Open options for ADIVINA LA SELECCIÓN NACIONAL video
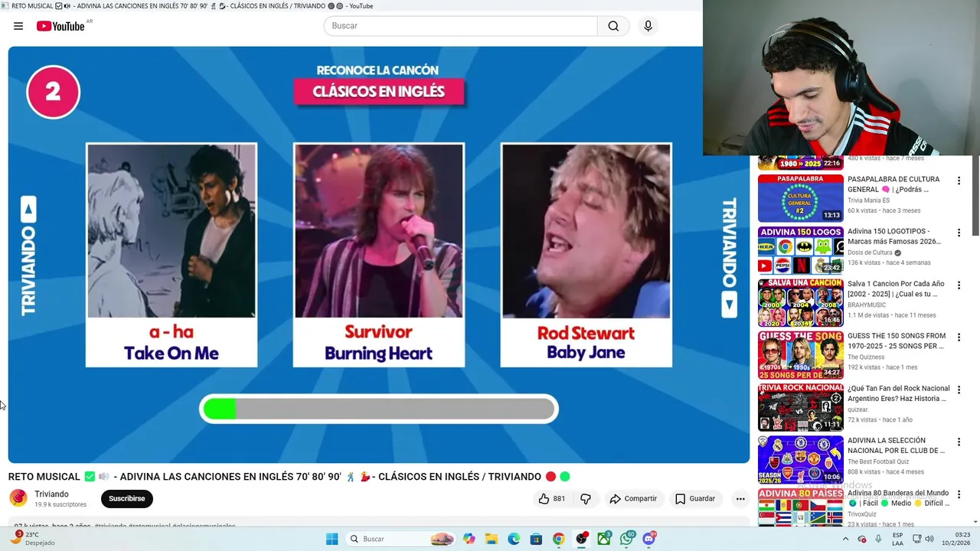The height and width of the screenshot is (551, 980). point(959,442)
